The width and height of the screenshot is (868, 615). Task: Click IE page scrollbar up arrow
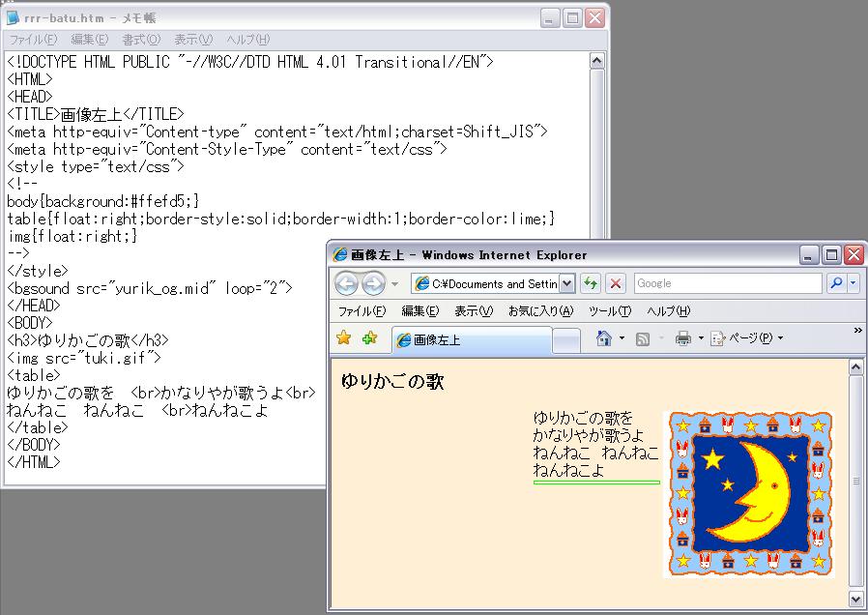point(855,367)
